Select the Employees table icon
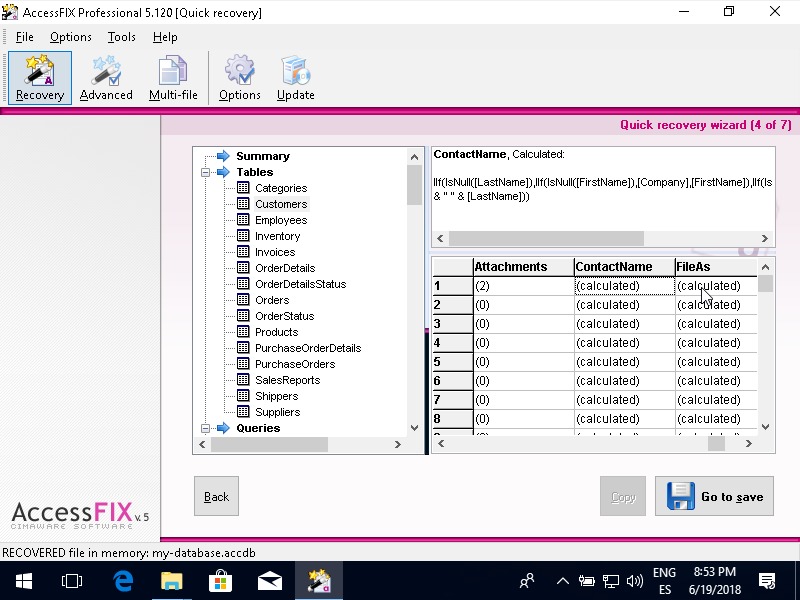The image size is (800, 600). click(243, 220)
